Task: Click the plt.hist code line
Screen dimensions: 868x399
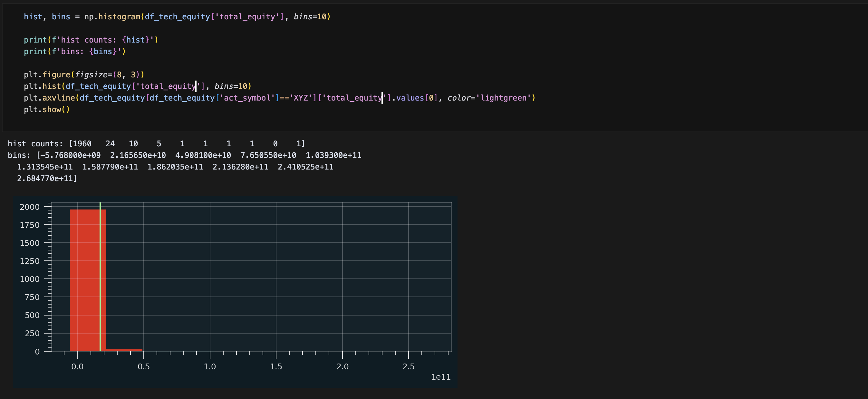Action: click(x=138, y=86)
